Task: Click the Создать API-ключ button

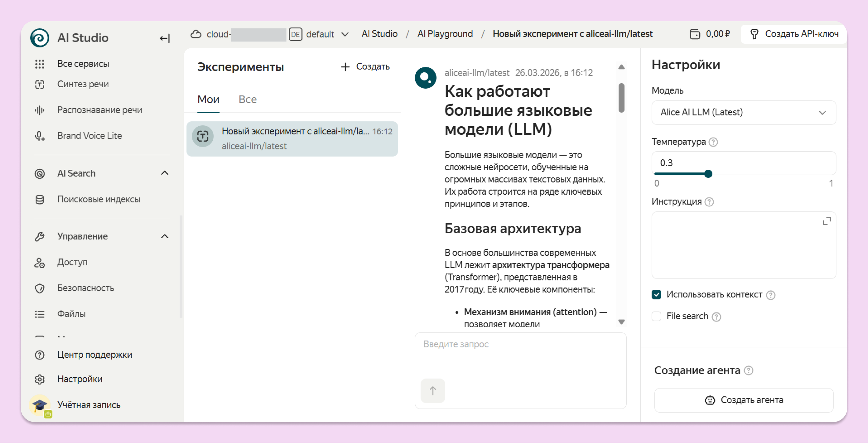Action: [794, 34]
